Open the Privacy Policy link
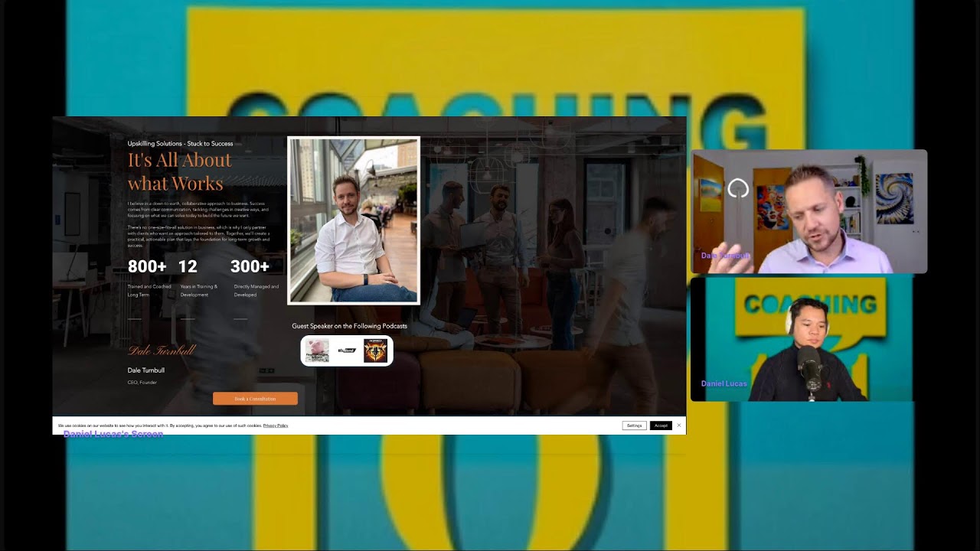 (276, 425)
